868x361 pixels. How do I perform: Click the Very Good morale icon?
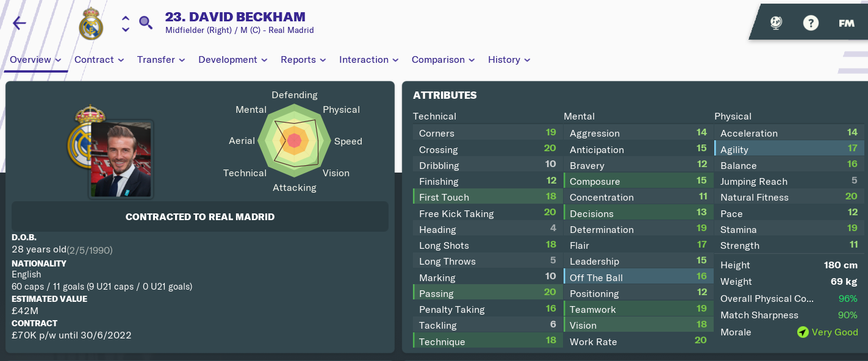pos(803,332)
